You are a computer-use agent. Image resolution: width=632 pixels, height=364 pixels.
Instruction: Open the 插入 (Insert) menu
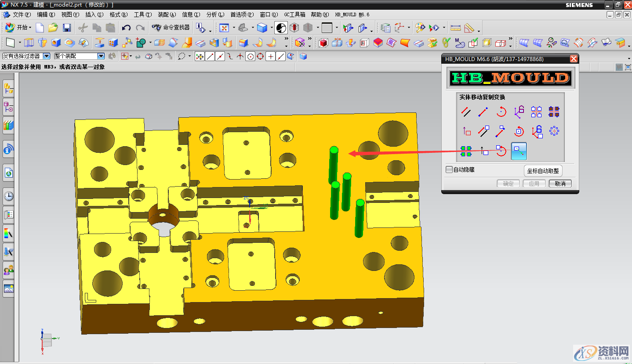(94, 14)
